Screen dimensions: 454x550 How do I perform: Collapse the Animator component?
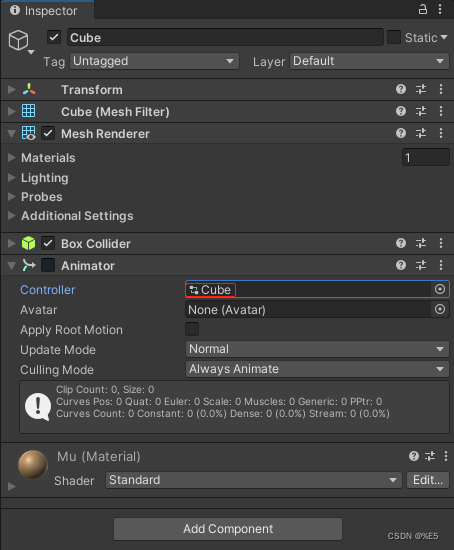(x=12, y=266)
